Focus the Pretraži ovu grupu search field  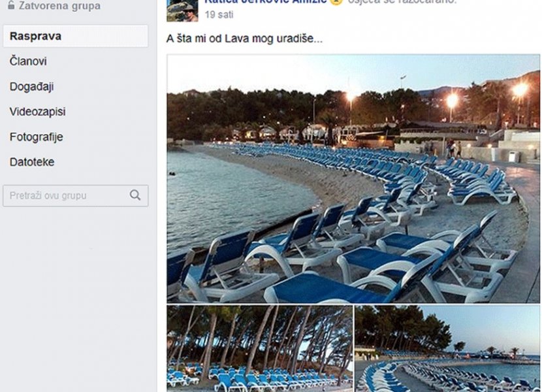coord(65,195)
